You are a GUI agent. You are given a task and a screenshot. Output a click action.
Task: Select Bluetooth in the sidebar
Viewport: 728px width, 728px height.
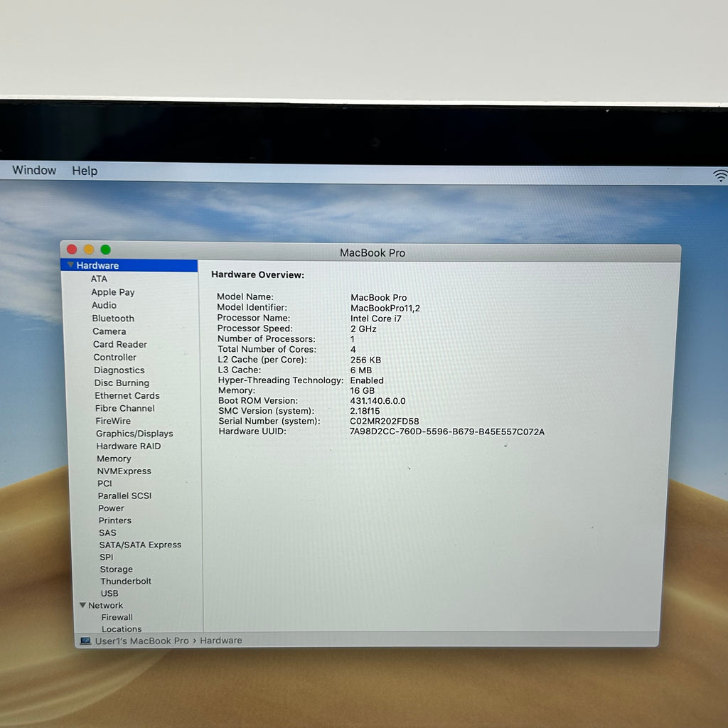tap(113, 318)
